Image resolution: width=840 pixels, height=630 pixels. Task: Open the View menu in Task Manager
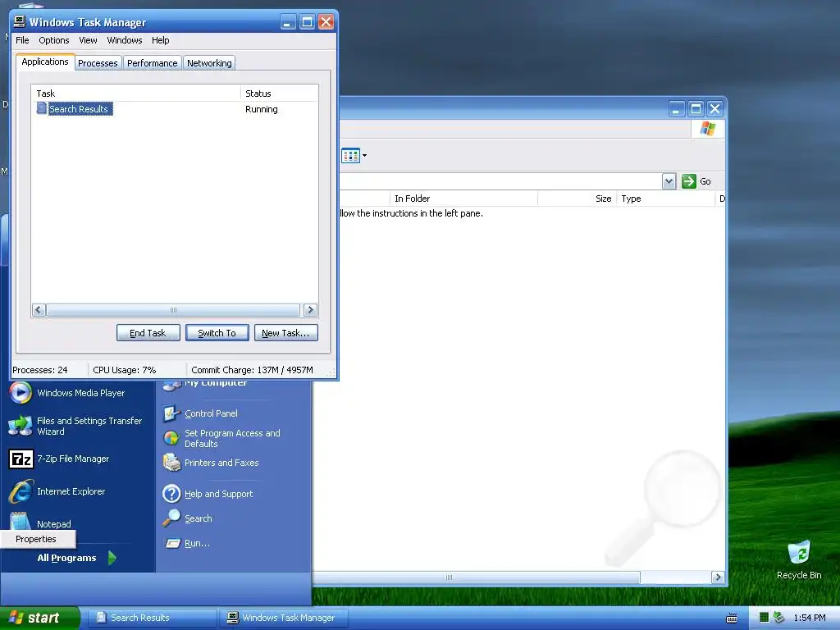88,40
